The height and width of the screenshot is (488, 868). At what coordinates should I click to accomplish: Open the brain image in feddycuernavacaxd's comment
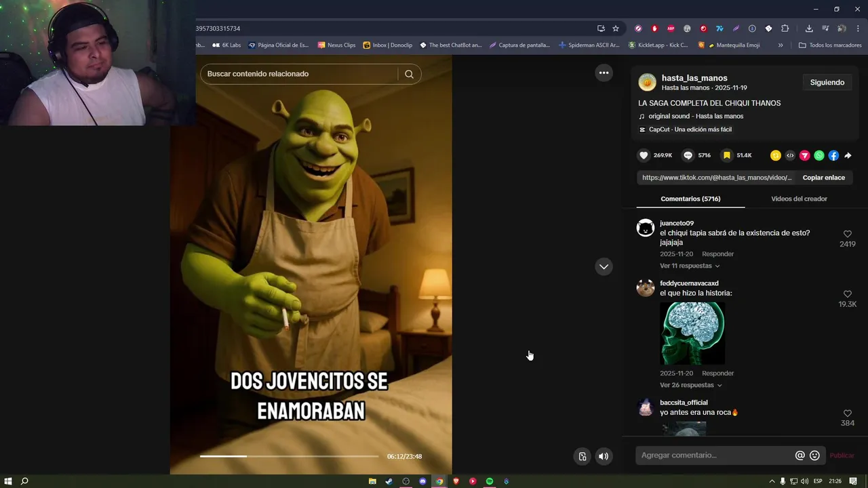pyautogui.click(x=692, y=333)
